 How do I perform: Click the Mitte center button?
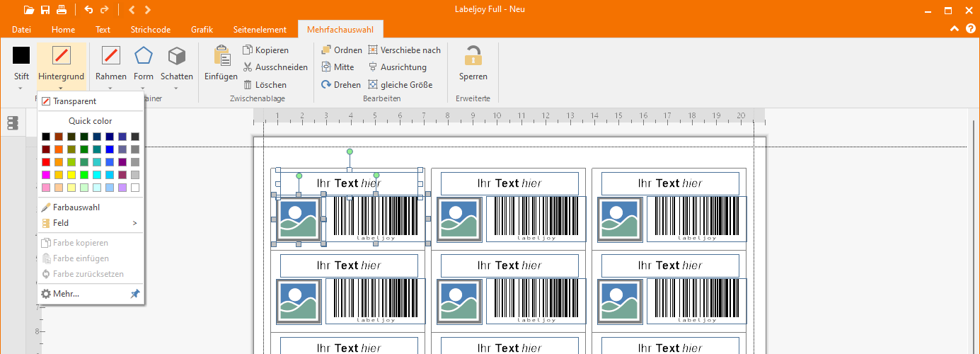pyautogui.click(x=338, y=67)
